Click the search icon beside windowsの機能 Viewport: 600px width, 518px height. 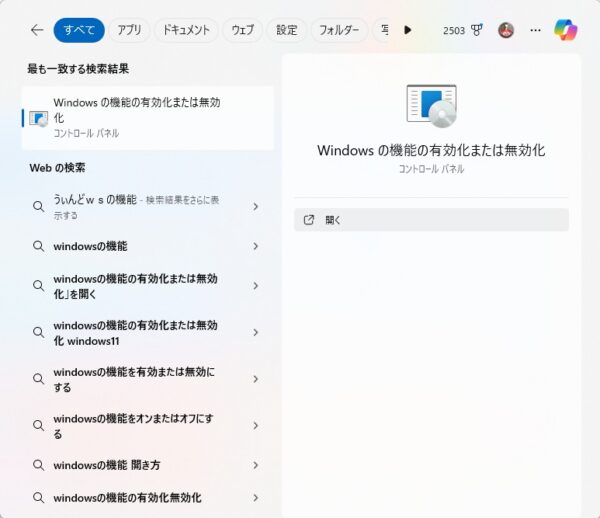pos(38,246)
